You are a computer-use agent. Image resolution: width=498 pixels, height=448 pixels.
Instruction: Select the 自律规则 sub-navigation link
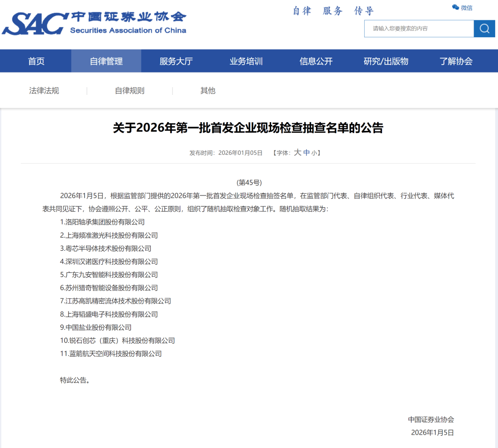(x=130, y=91)
